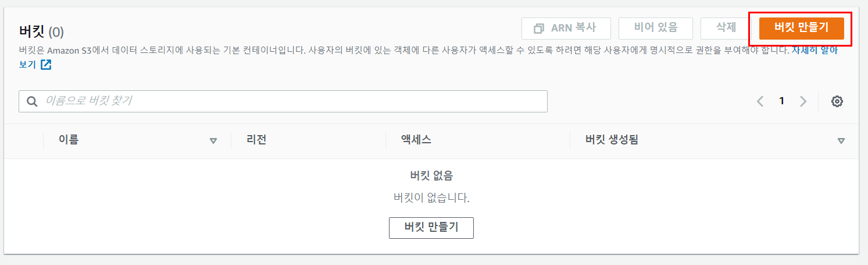The width and height of the screenshot is (868, 265).
Task: Open table preferences via the gear icon
Action: (x=837, y=101)
